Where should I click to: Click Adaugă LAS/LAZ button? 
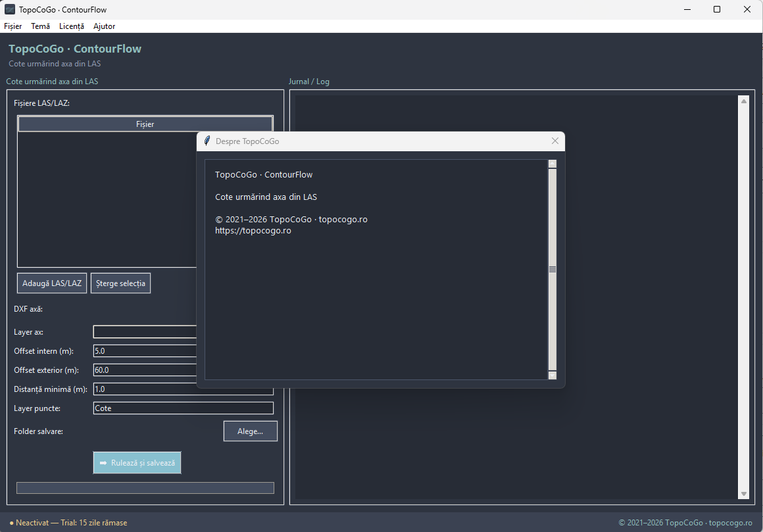tap(52, 283)
